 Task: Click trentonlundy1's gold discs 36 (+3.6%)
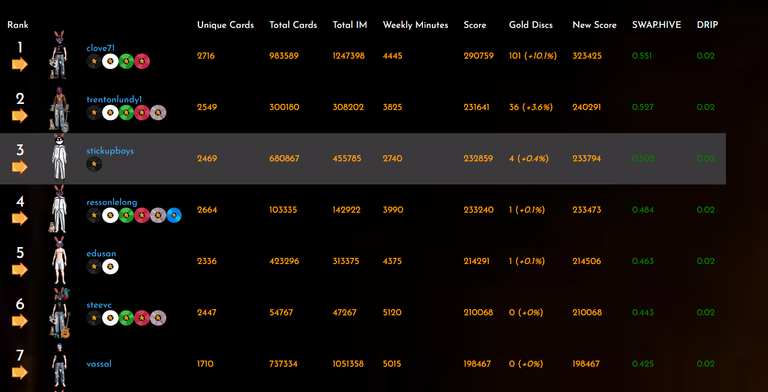[x=531, y=107]
